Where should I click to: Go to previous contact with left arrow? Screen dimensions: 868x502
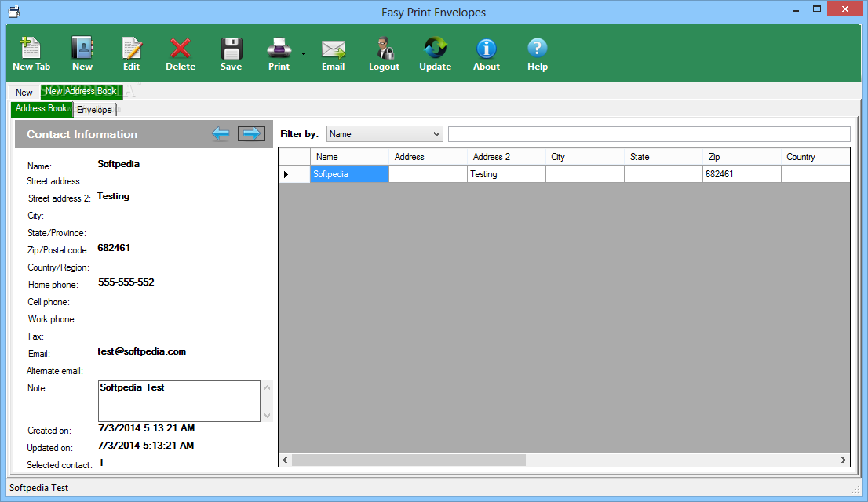(x=221, y=133)
